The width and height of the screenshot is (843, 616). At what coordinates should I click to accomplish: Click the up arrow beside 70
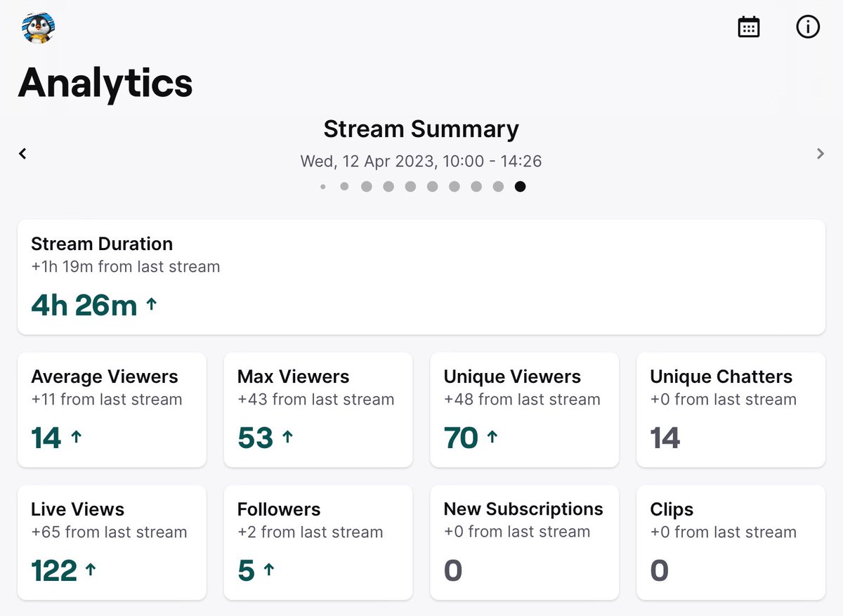pos(492,438)
